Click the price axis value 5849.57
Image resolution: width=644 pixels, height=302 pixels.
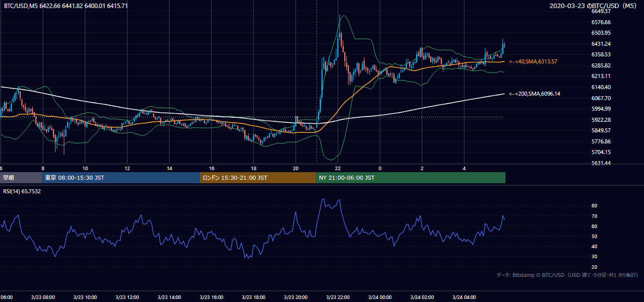pyautogui.click(x=601, y=130)
